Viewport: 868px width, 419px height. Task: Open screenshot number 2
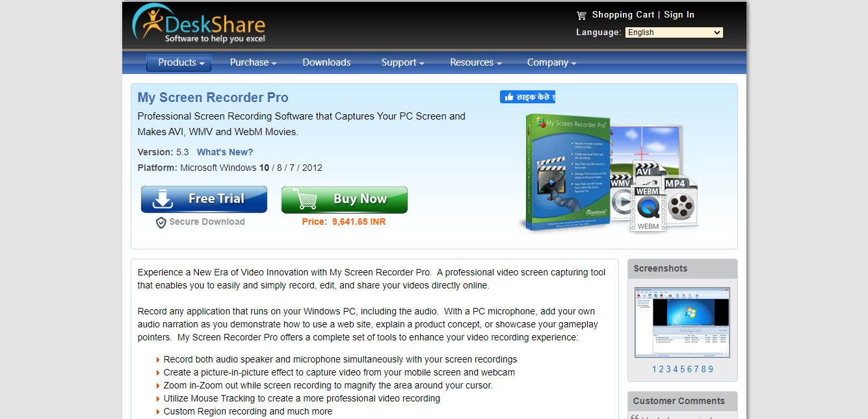(662, 369)
